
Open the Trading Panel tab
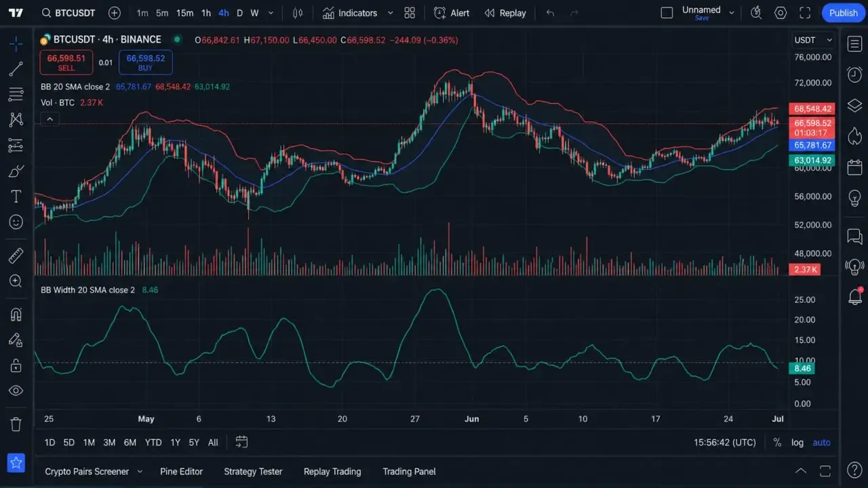tap(409, 471)
